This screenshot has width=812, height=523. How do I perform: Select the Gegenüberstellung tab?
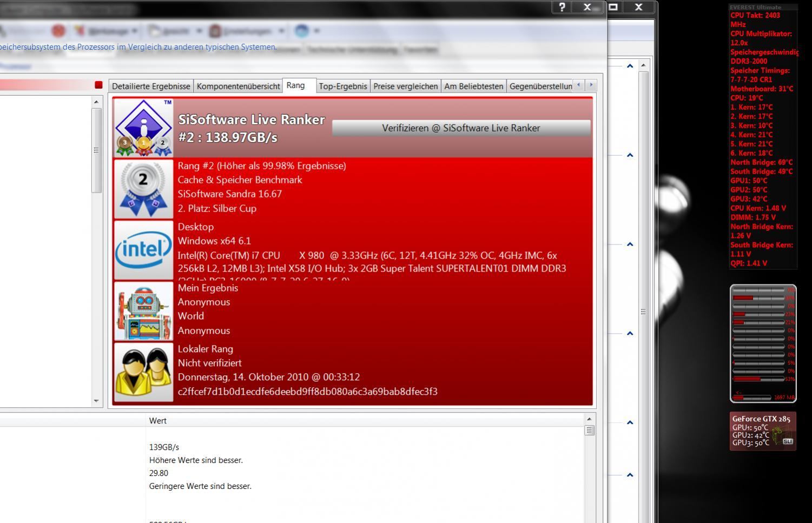[540, 86]
